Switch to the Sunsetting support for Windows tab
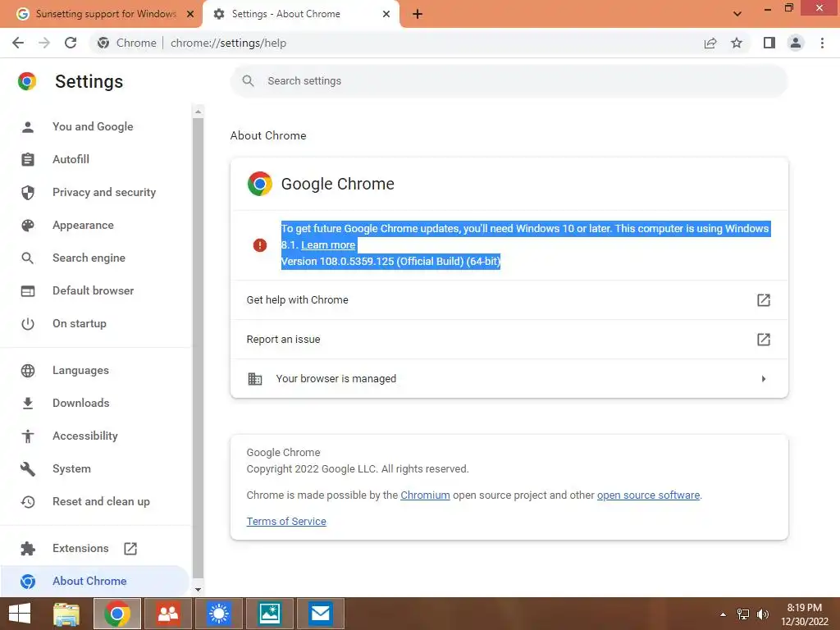Screen dimensions: 840x630 pos(100,14)
